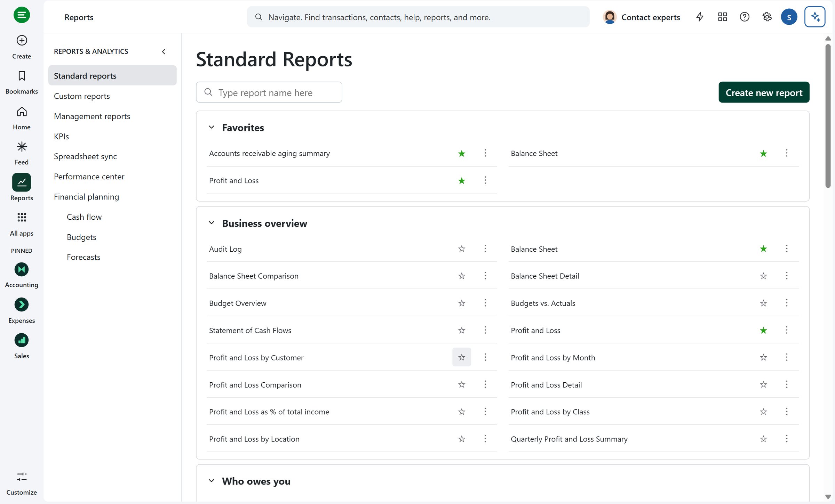Click Create new report button
Image resolution: width=835 pixels, height=504 pixels.
click(x=764, y=92)
